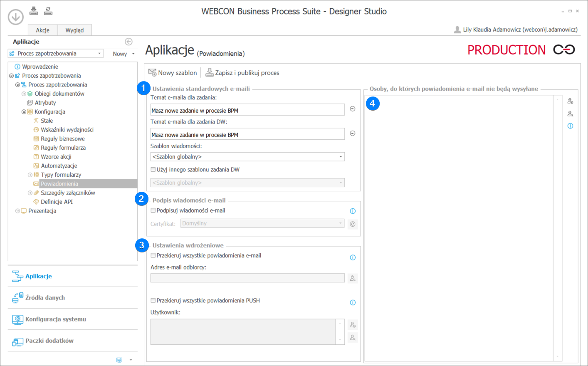Show info for Przekieruj wszystkie powiadomienia PUSH
This screenshot has width=588, height=366.
(353, 302)
